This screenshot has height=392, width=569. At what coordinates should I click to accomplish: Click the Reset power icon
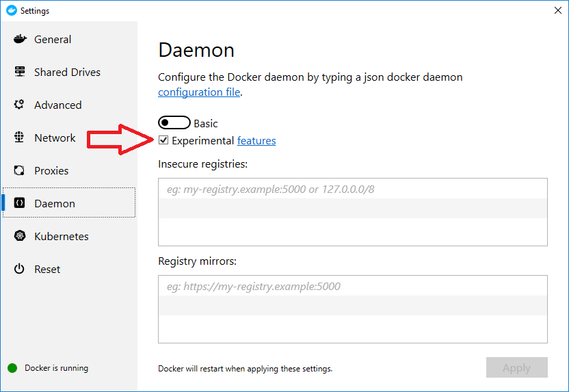point(19,269)
